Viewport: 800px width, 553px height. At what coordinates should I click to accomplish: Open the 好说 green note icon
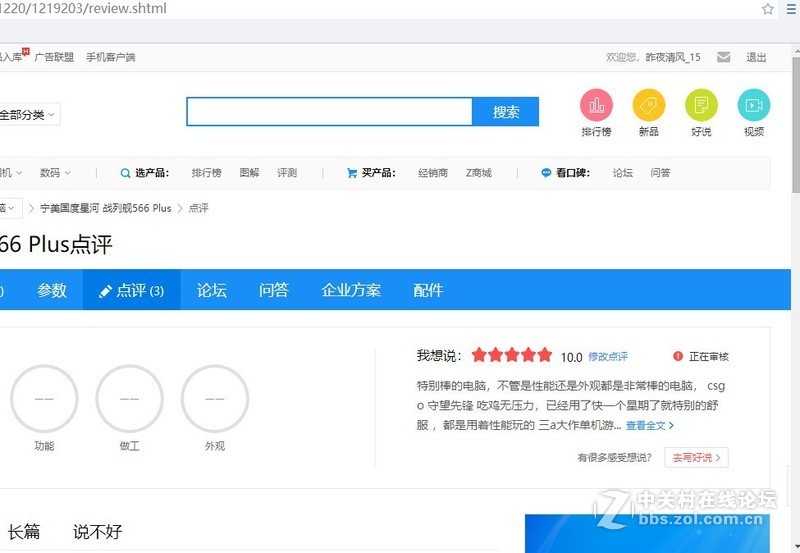pyautogui.click(x=702, y=105)
